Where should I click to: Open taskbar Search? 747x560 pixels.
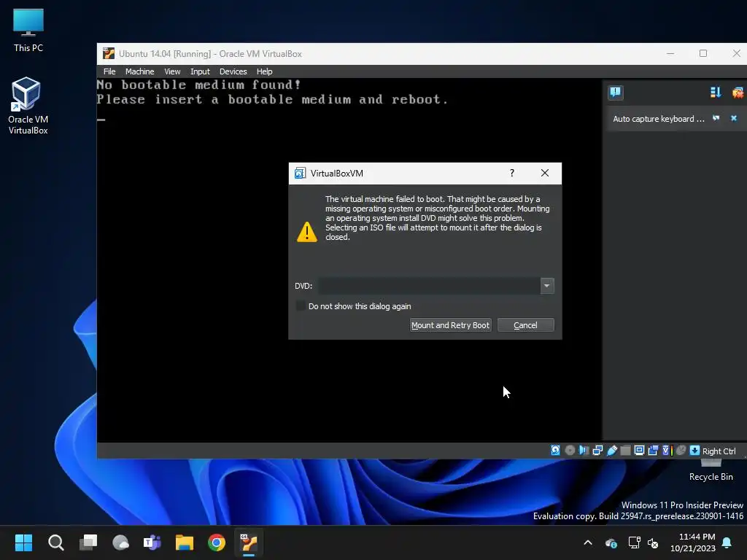coord(55,542)
